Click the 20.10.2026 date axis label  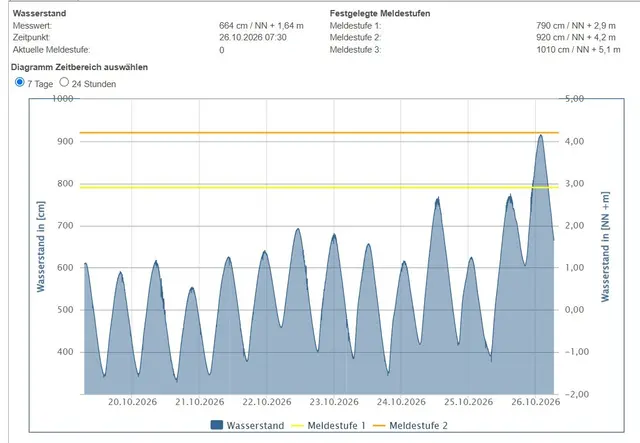pyautogui.click(x=132, y=402)
